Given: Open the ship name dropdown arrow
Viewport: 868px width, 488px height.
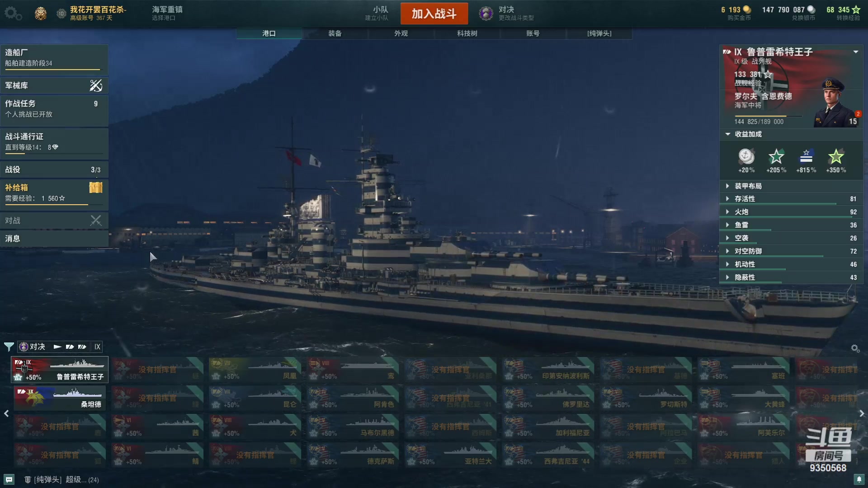Looking at the screenshot, I should pos(856,52).
